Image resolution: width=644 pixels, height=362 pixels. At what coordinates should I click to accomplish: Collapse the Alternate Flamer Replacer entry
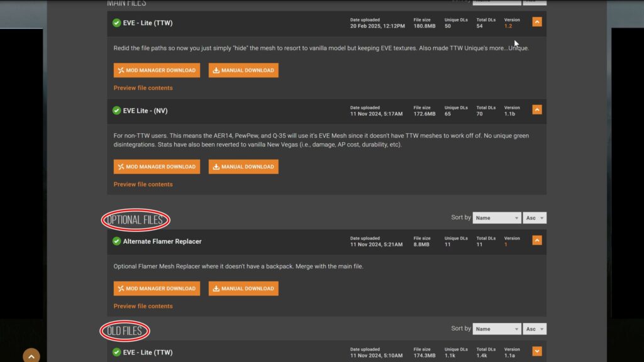(x=536, y=240)
